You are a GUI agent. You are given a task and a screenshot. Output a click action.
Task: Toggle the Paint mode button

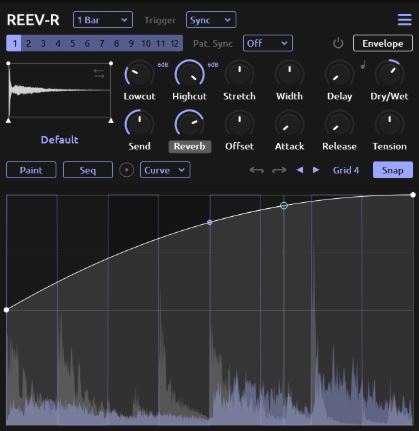point(31,170)
